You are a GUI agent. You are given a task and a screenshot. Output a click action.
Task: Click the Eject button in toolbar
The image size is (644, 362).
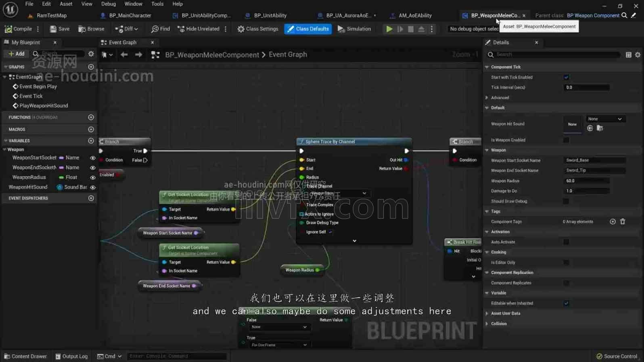click(421, 29)
